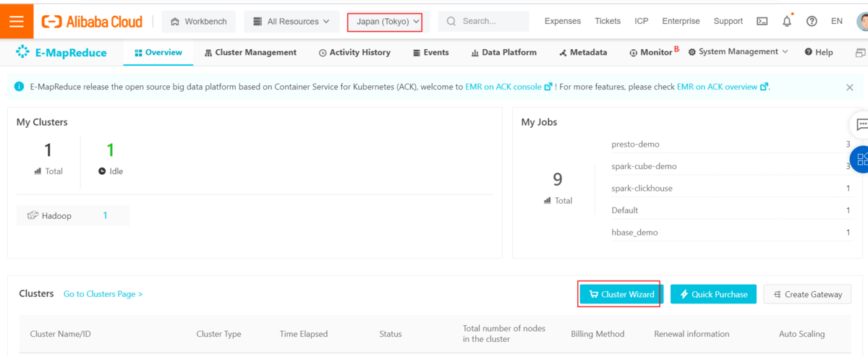Screen dimensions: 868x357
Task: Click the Alibaba Cloud logo
Action: [x=92, y=22]
